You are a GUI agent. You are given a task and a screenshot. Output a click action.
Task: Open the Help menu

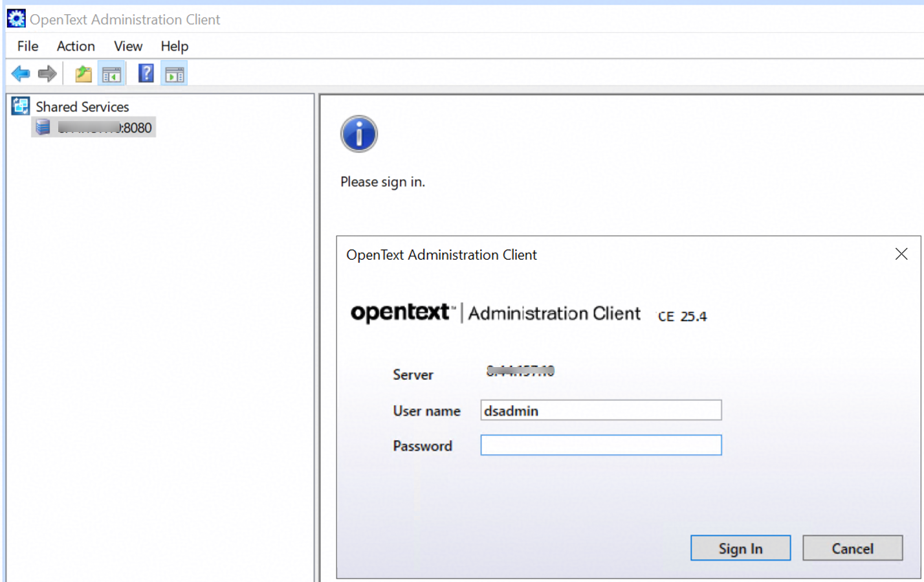(x=175, y=46)
